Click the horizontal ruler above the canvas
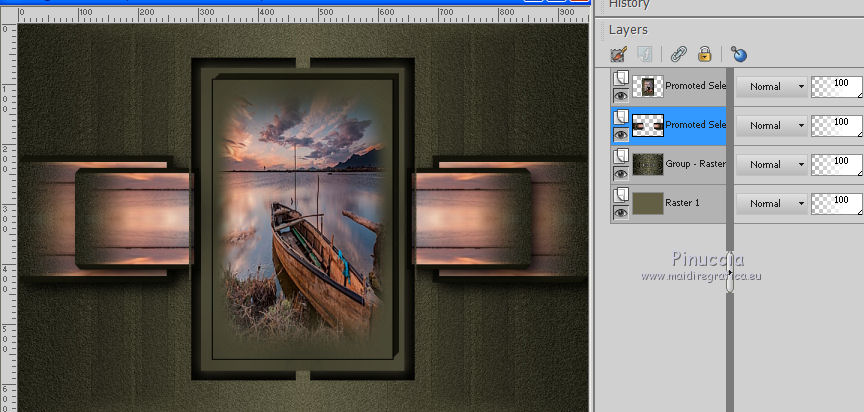Viewport: 864px width, 412px height. coord(303,14)
